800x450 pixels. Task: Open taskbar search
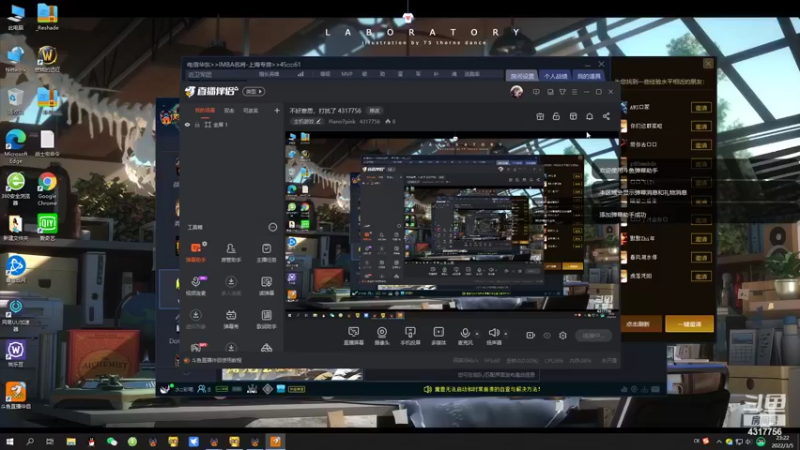(x=30, y=442)
